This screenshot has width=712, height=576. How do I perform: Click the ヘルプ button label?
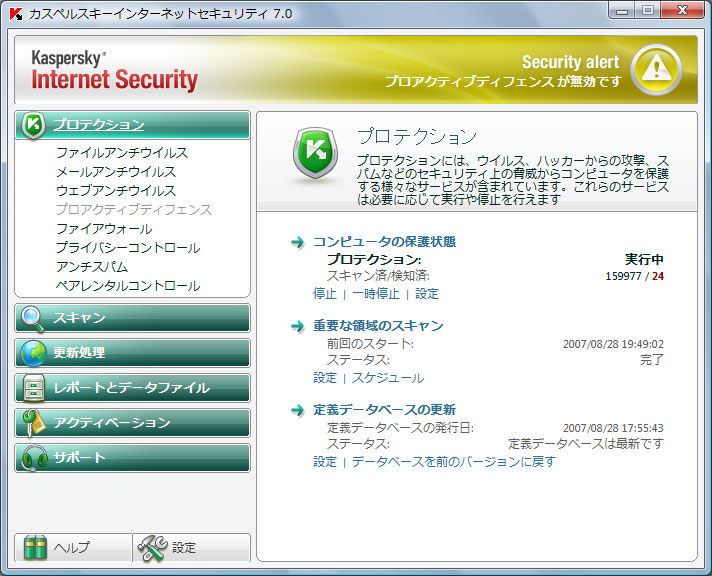pos(72,547)
